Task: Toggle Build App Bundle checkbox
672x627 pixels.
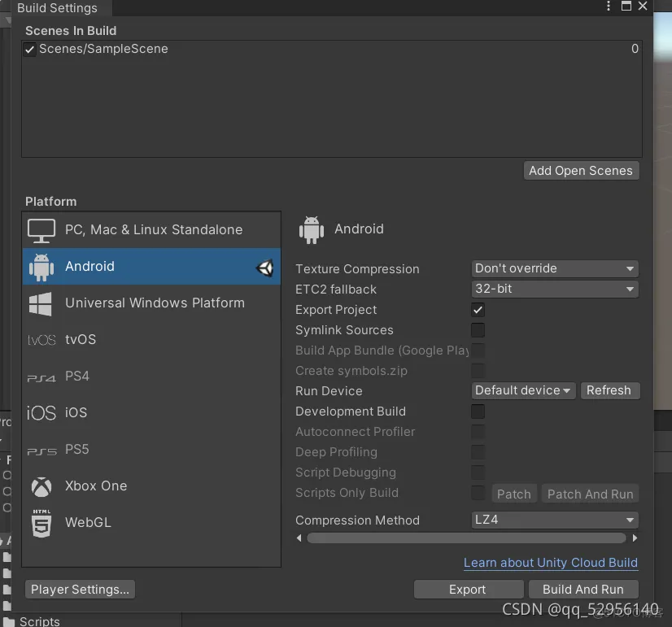Action: pos(478,351)
